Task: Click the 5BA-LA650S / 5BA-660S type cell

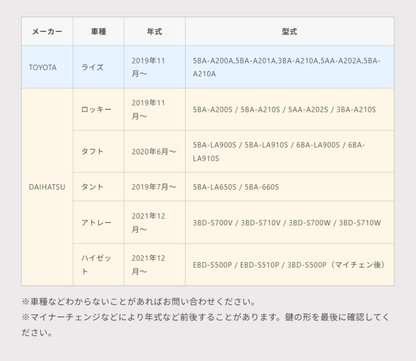Action: click(289, 187)
